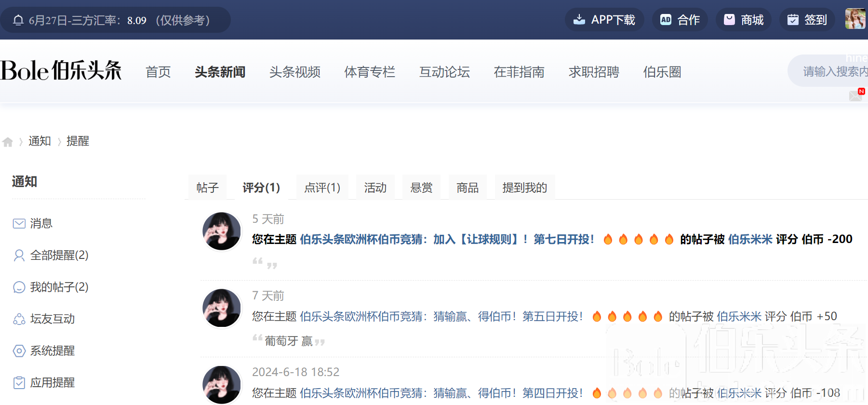
Task: Open 坛友互动 in the sidebar
Action: click(53, 319)
